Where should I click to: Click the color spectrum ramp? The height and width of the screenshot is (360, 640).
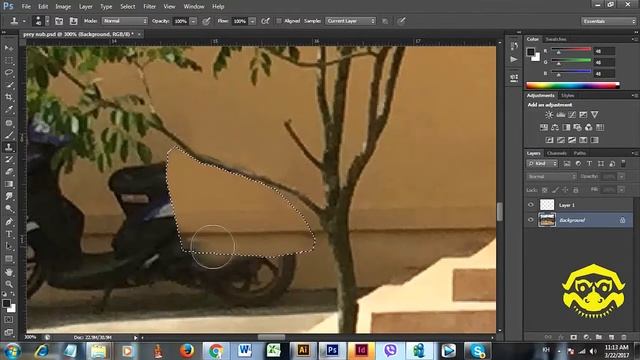573,85
